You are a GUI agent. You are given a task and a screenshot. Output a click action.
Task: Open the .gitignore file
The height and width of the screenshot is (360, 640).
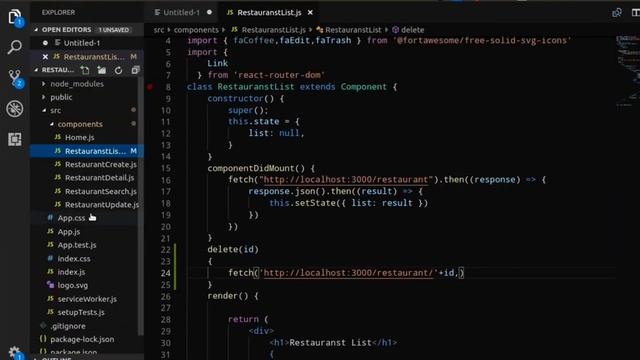pos(68,326)
